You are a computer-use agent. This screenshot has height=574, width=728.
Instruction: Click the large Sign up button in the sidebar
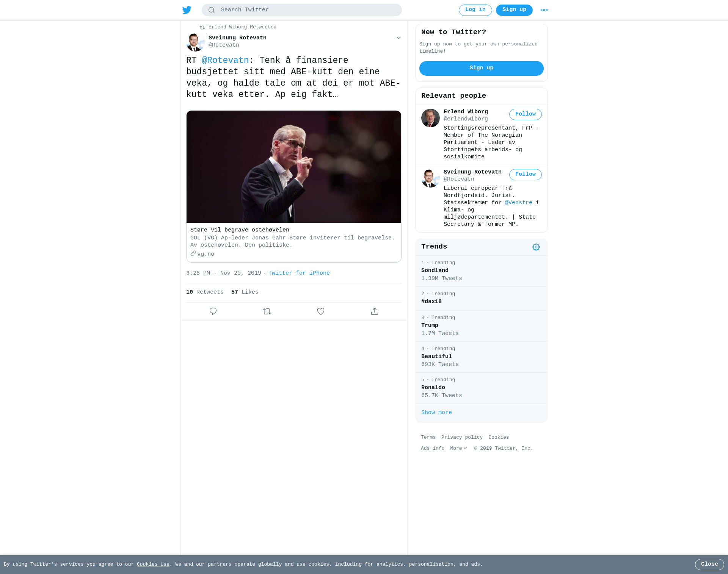click(481, 68)
